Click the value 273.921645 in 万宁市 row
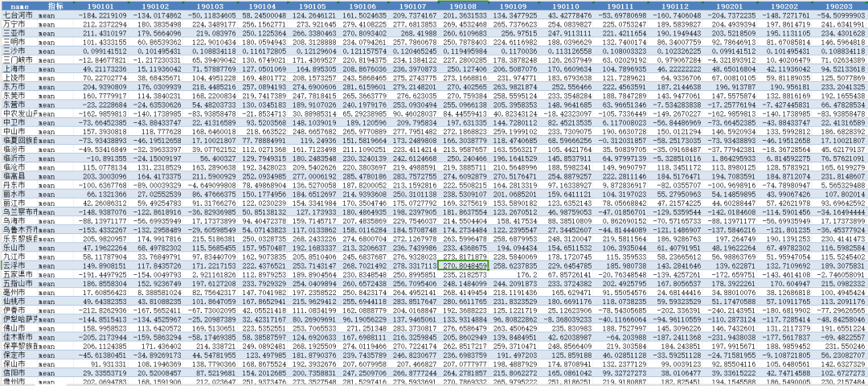Screen dimensions: 868x386 314,24
